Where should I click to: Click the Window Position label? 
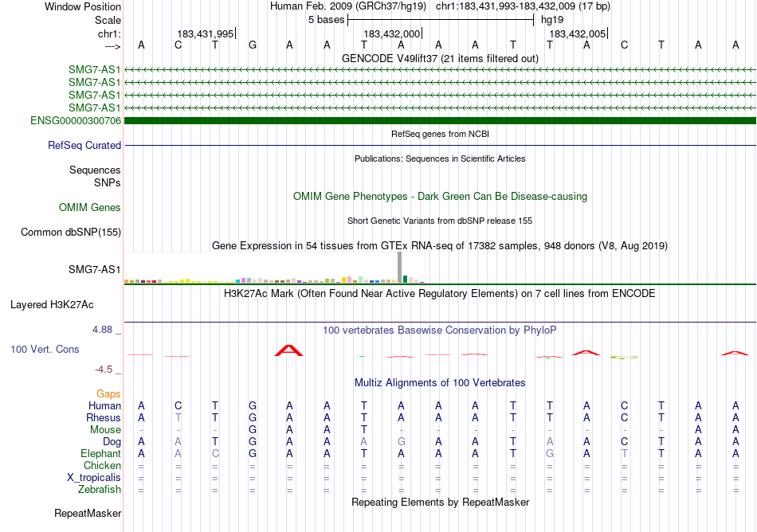coord(83,6)
